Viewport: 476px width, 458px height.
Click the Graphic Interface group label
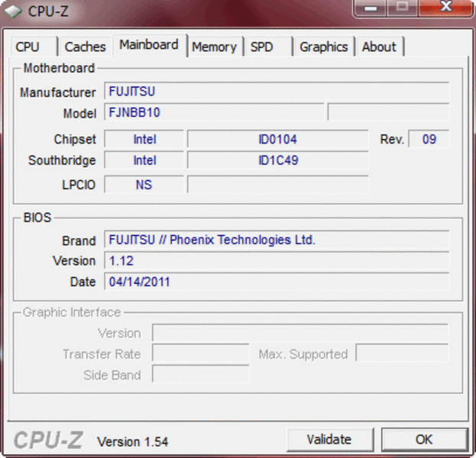point(72,312)
